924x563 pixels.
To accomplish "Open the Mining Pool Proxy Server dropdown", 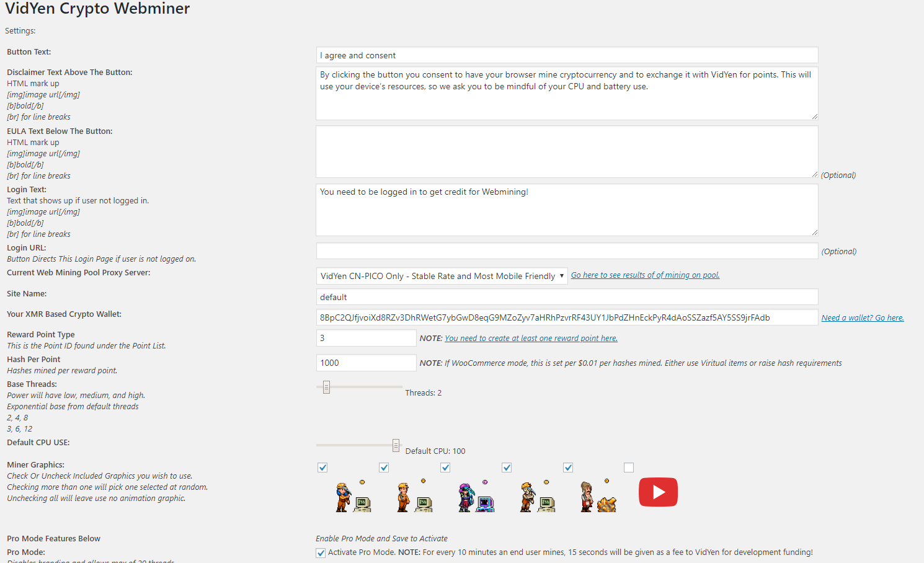I will 442,276.
